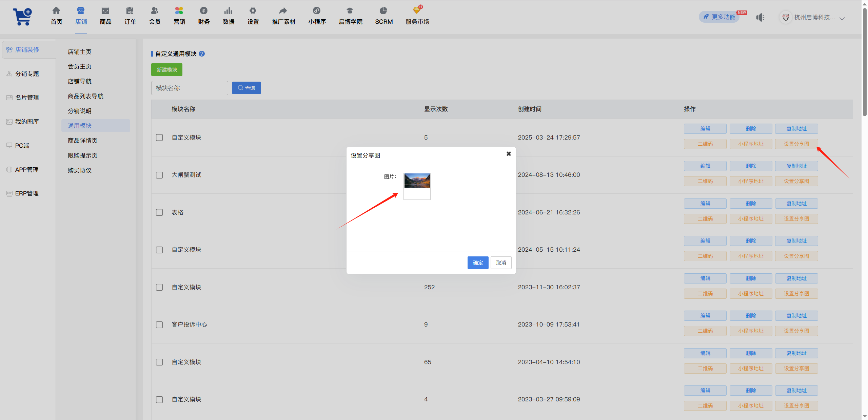Click 小程序地址 for row dated 2023-04-10
This screenshot has width=868, height=420.
tap(751, 369)
